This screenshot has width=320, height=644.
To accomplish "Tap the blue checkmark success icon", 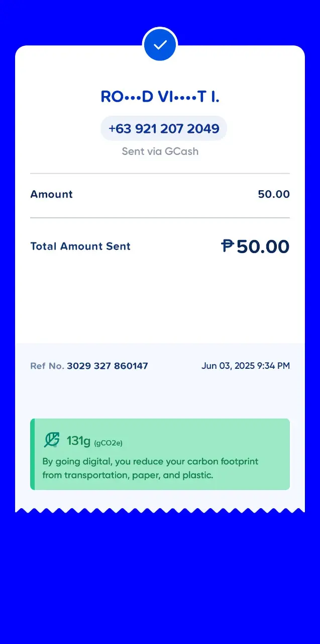I will pyautogui.click(x=160, y=45).
